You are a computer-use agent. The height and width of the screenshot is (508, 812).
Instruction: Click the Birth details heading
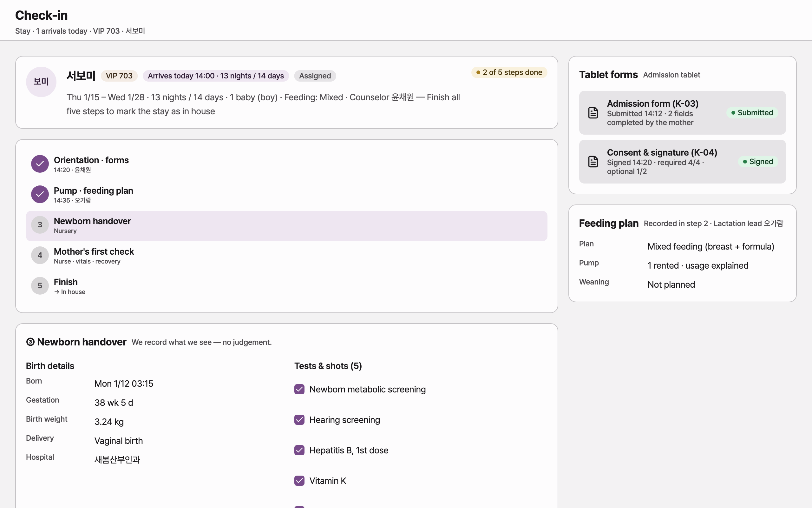pyautogui.click(x=50, y=366)
